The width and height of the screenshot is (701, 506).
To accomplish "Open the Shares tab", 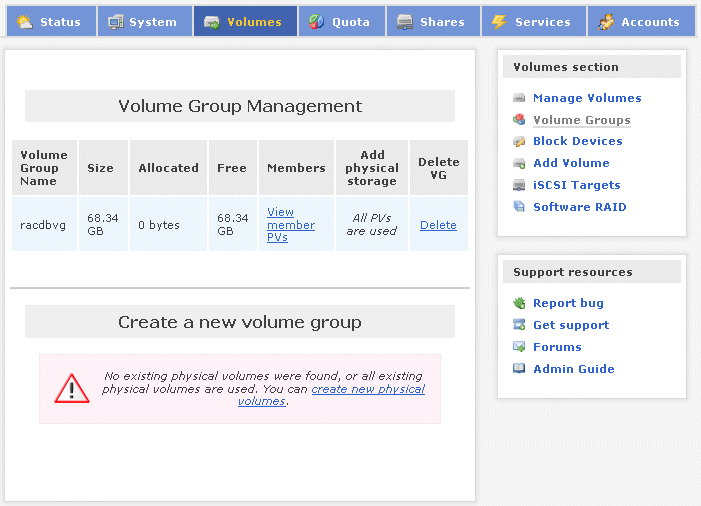I will [x=431, y=22].
